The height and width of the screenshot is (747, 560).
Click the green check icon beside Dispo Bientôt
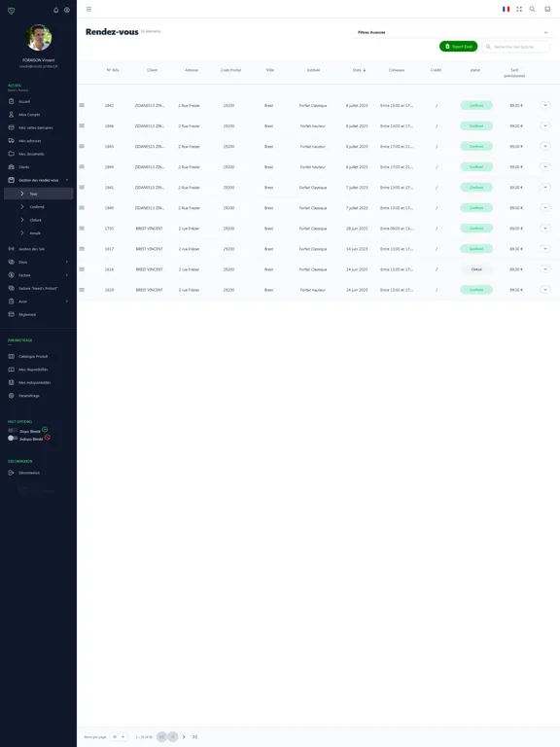click(45, 430)
